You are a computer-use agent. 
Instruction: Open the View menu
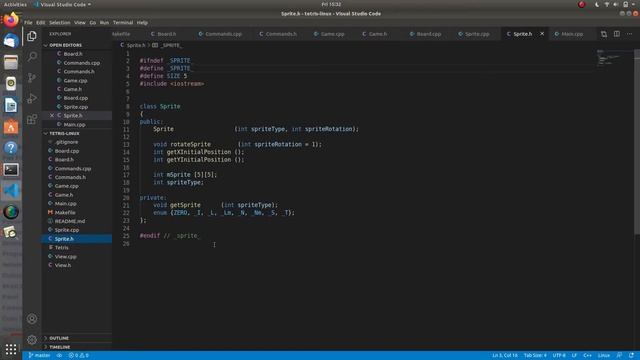tap(80, 22)
